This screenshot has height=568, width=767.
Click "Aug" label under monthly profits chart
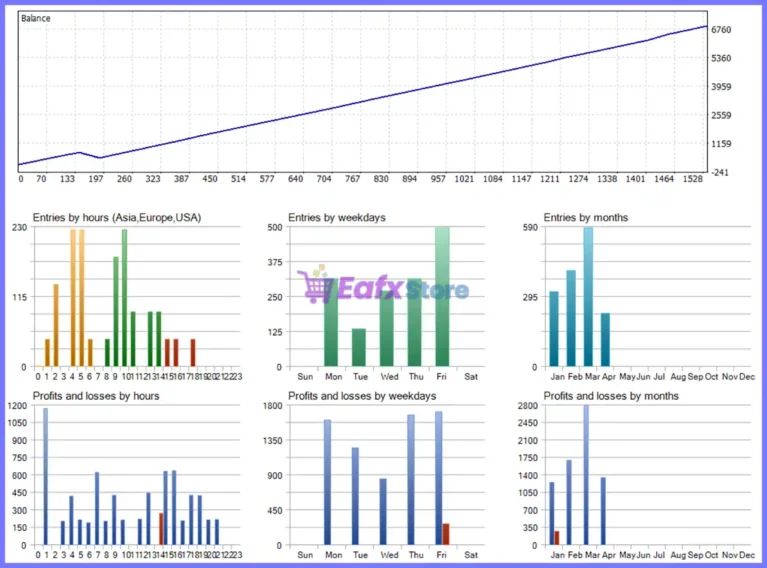pos(678,555)
